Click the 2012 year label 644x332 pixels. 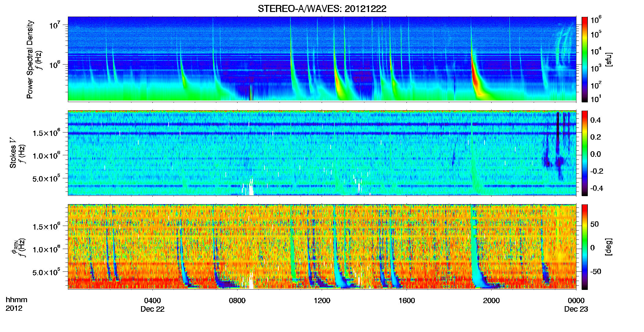click(14, 308)
